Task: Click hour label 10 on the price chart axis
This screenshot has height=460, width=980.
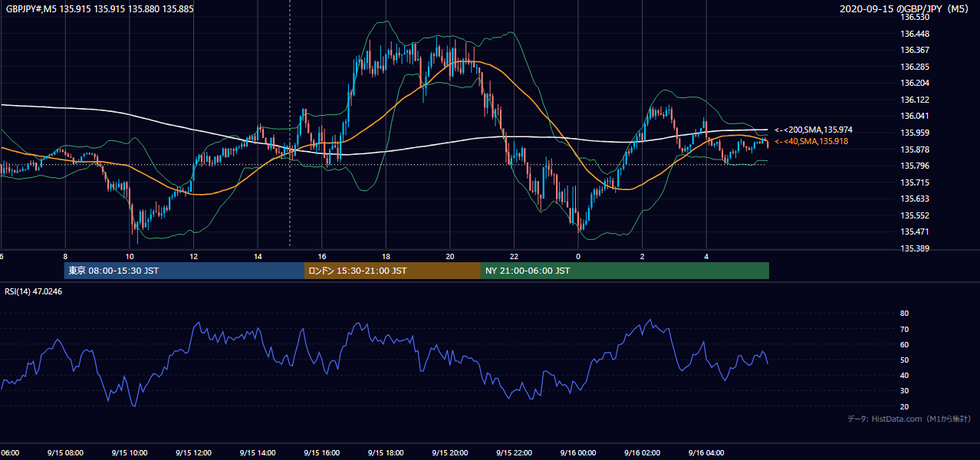Action: click(130, 256)
